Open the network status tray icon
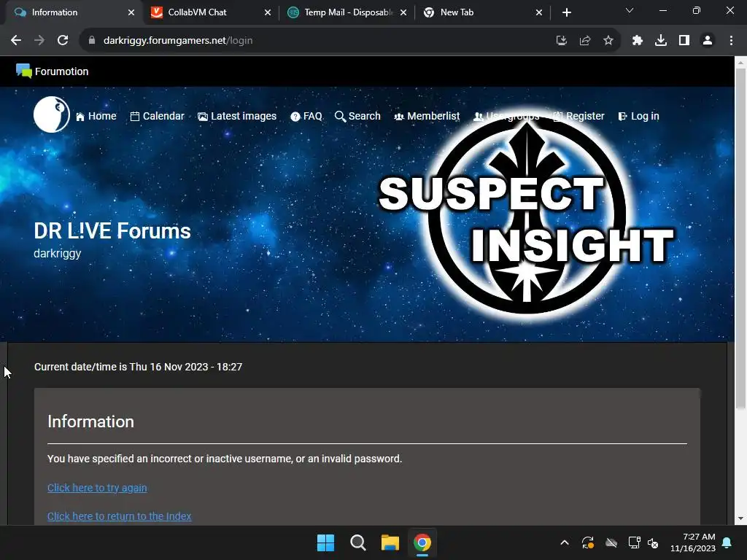The image size is (747, 560). tap(634, 542)
